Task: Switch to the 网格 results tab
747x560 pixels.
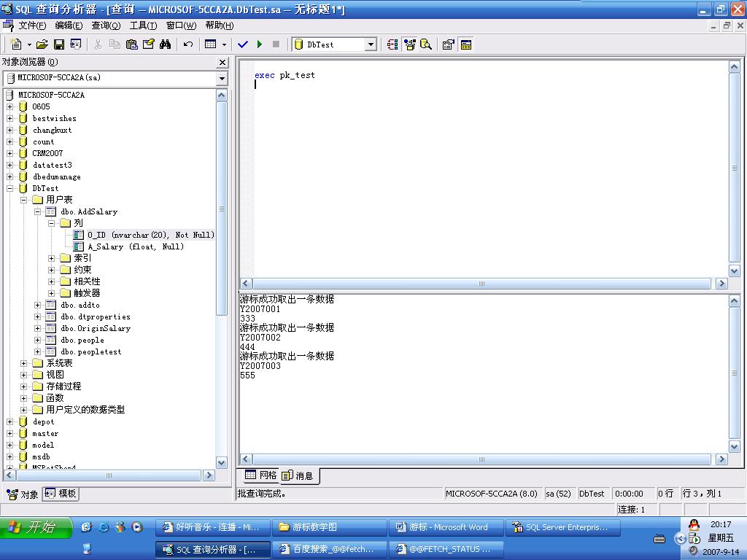Action: click(260, 475)
